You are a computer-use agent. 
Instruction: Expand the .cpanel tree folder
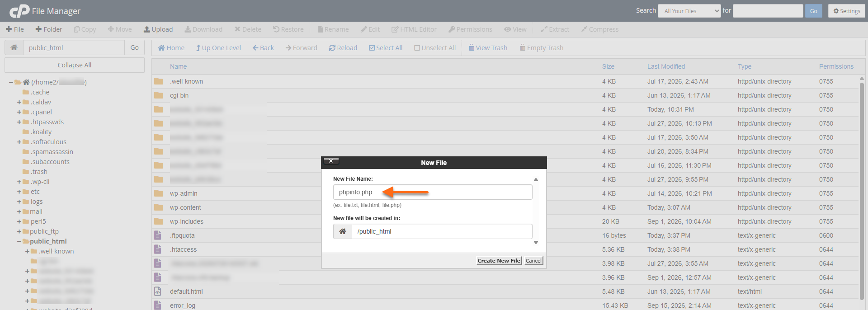(19, 112)
